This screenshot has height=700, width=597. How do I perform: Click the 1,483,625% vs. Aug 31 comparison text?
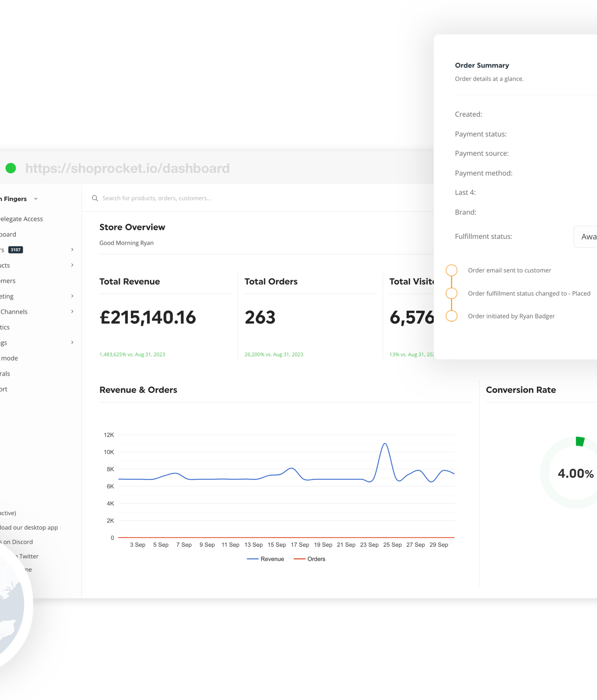tap(132, 355)
